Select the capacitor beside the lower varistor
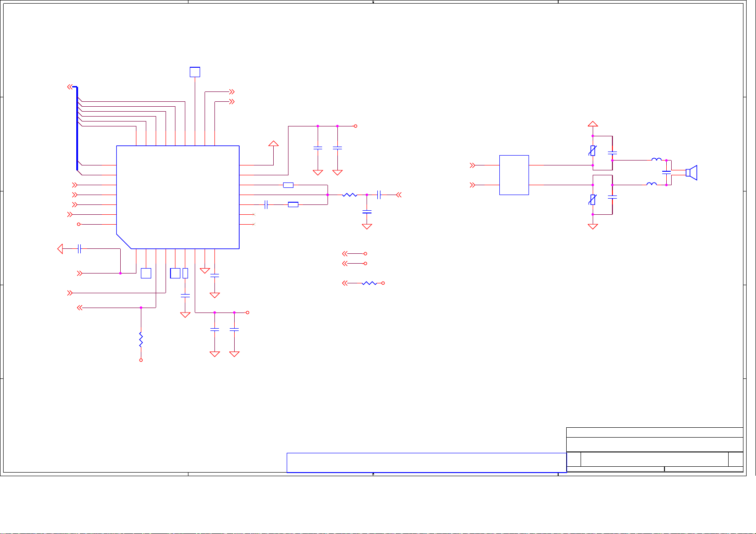 coord(612,197)
